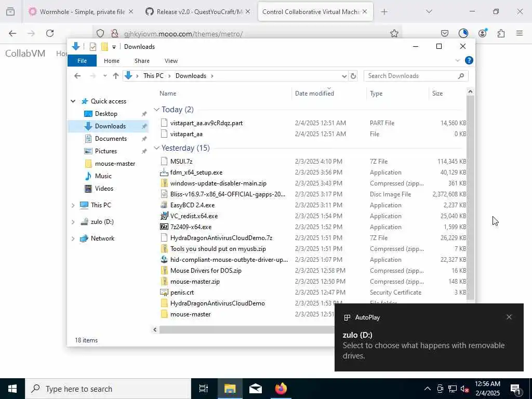Open Explorer Help question mark icon
Screen dimensions: 532x399
click(x=469, y=60)
